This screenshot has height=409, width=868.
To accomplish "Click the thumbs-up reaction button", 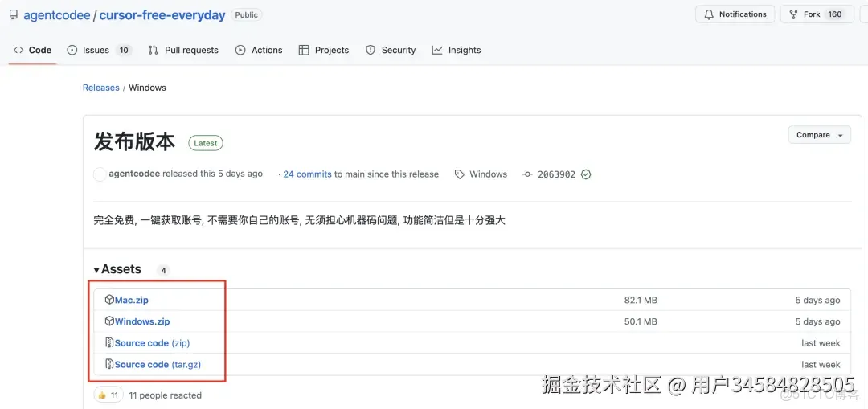I will 108,395.
